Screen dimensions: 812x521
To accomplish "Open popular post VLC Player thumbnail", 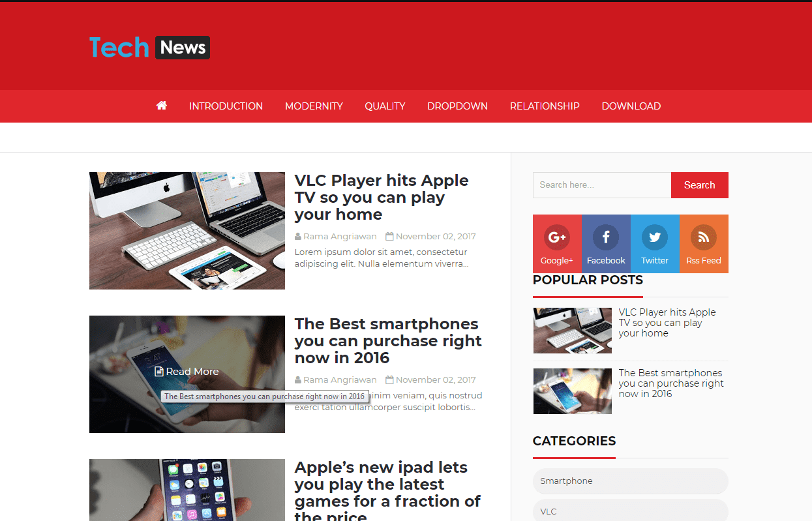I will click(573, 331).
